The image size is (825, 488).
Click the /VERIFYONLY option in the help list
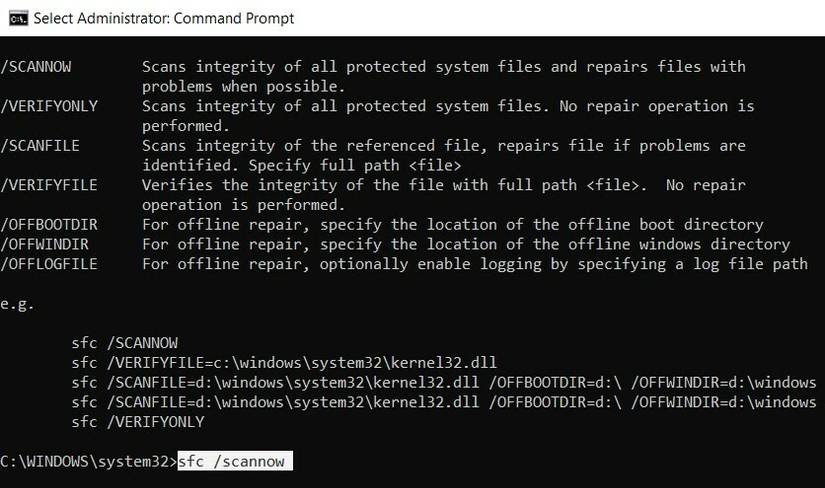coord(48,106)
